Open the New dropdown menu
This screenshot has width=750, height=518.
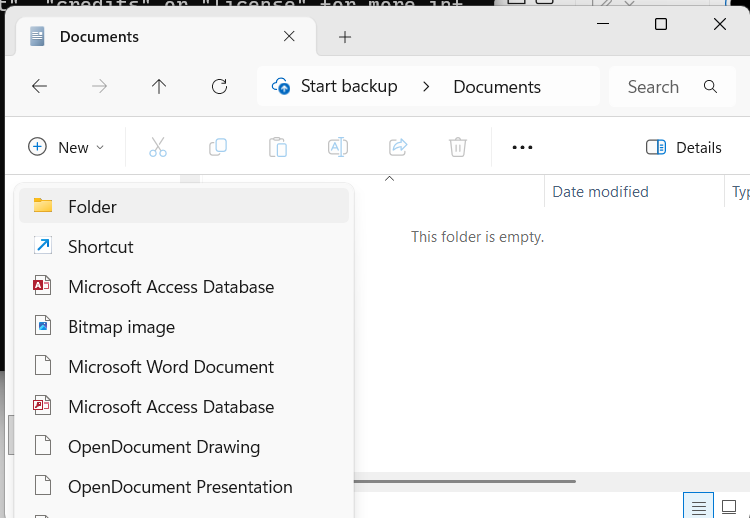(66, 147)
